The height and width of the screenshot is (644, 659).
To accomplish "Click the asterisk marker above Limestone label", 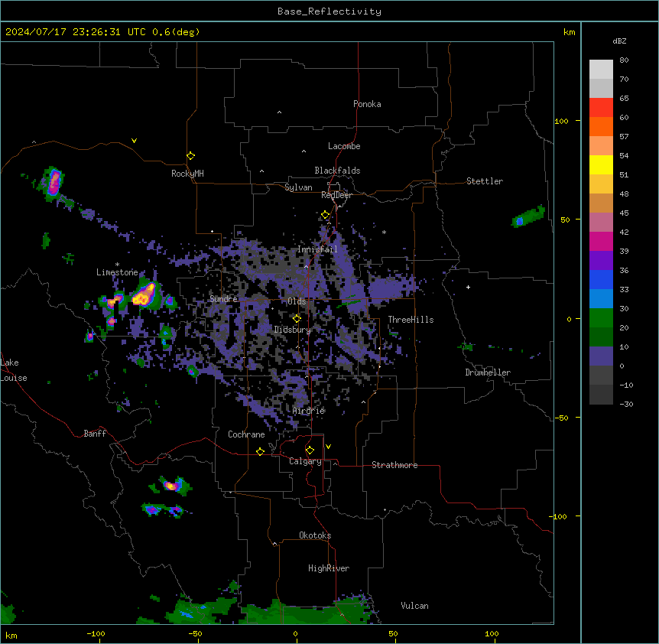I will 117,265.
